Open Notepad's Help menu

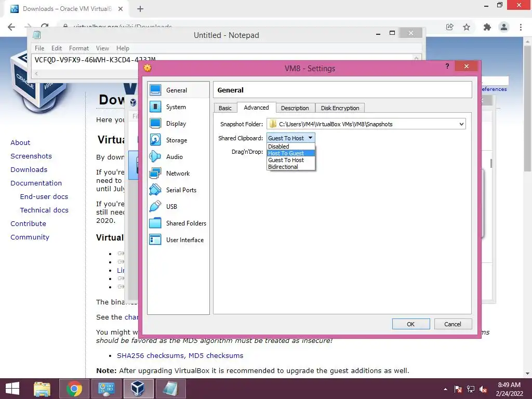pos(123,48)
